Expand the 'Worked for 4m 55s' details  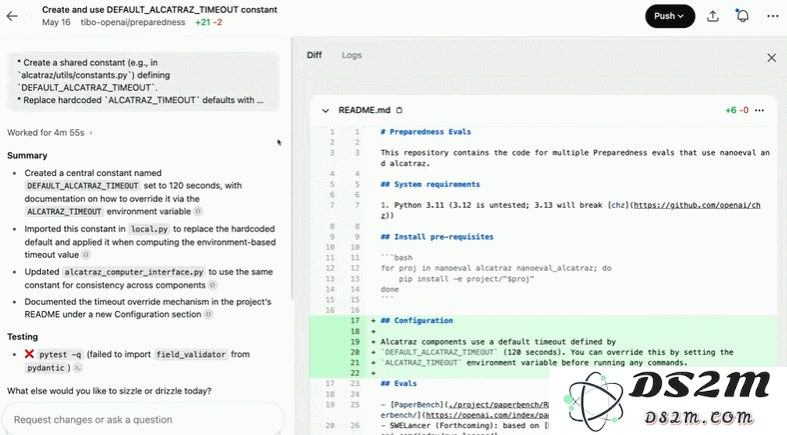50,132
